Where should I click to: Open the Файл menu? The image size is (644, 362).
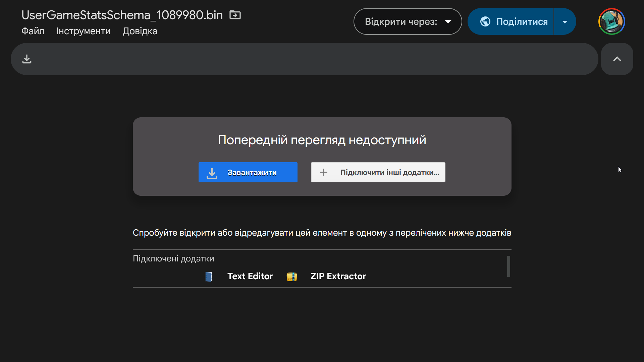33,31
